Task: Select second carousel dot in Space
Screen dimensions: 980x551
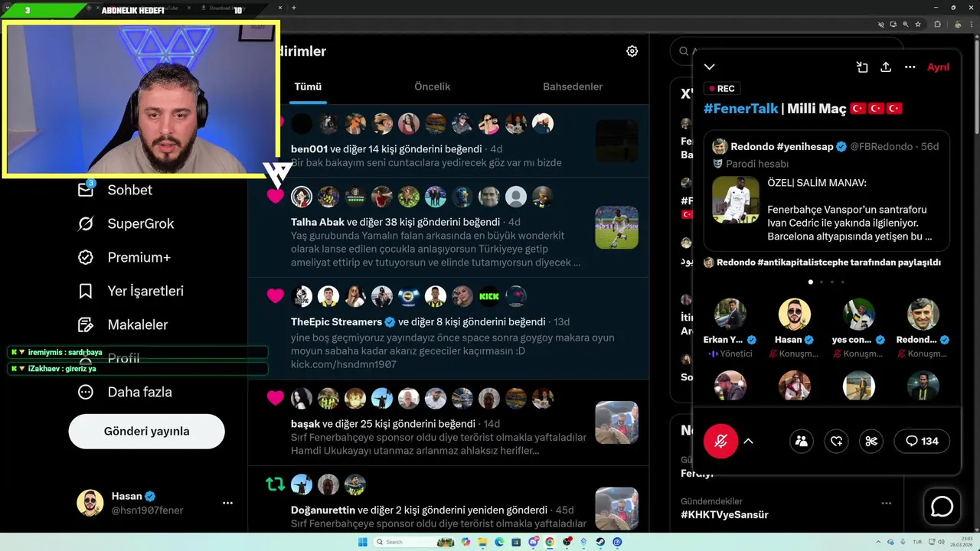Action: point(822,282)
